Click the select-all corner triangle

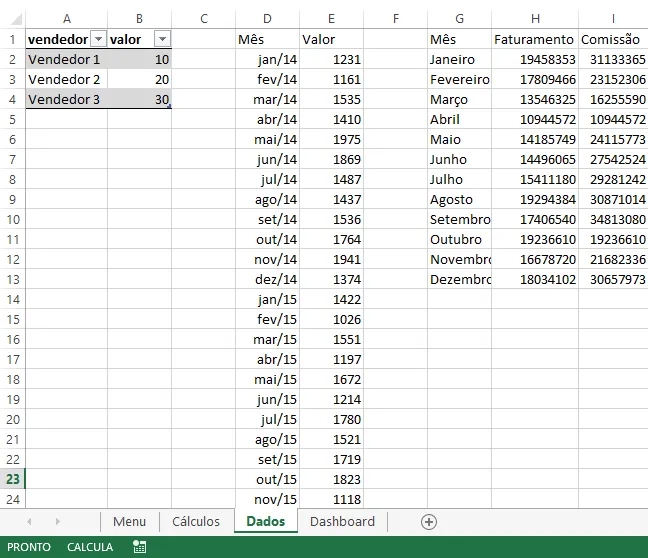16,19
